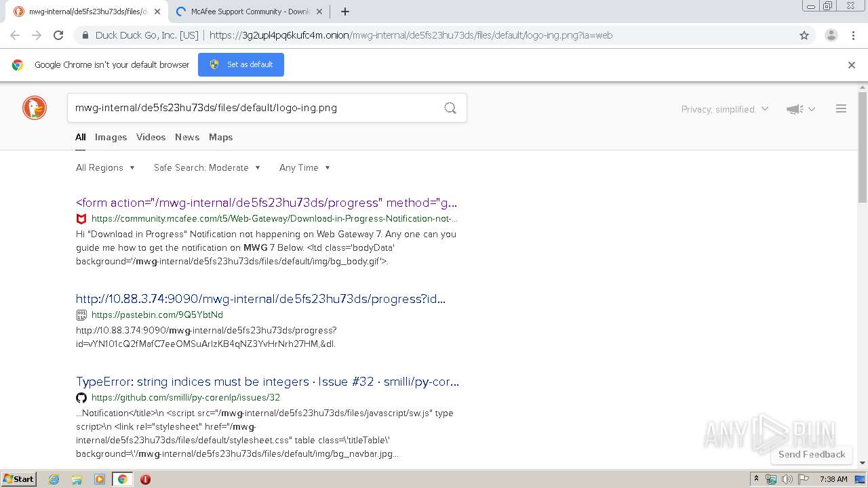Open github.com py-corenlp issues URL
This screenshot has height=488, width=868.
[x=186, y=398]
